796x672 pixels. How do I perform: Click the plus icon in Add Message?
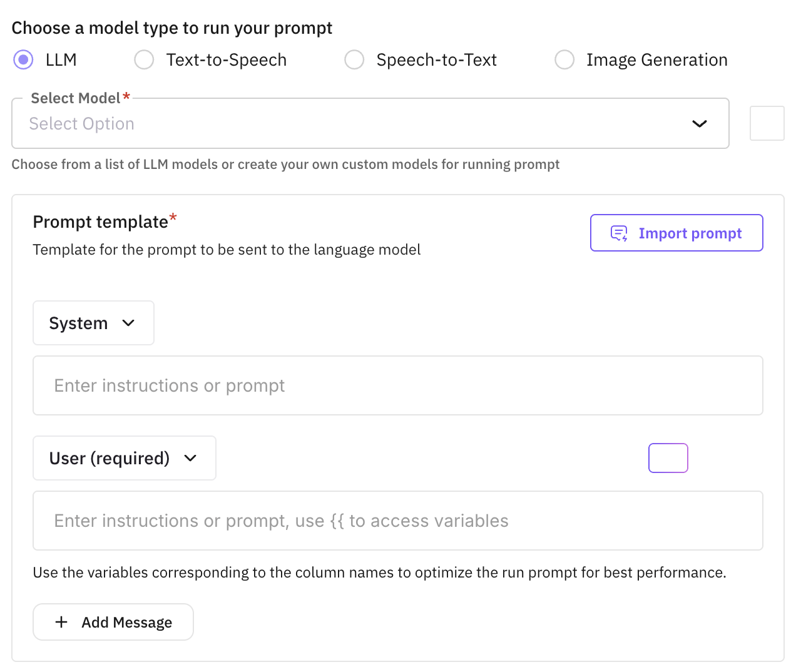coord(61,622)
